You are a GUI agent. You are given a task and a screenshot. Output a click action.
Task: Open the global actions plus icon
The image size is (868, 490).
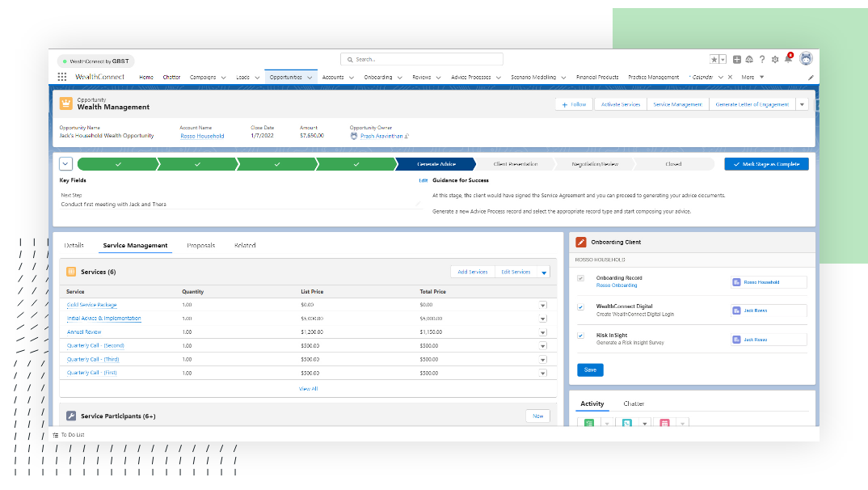point(737,59)
